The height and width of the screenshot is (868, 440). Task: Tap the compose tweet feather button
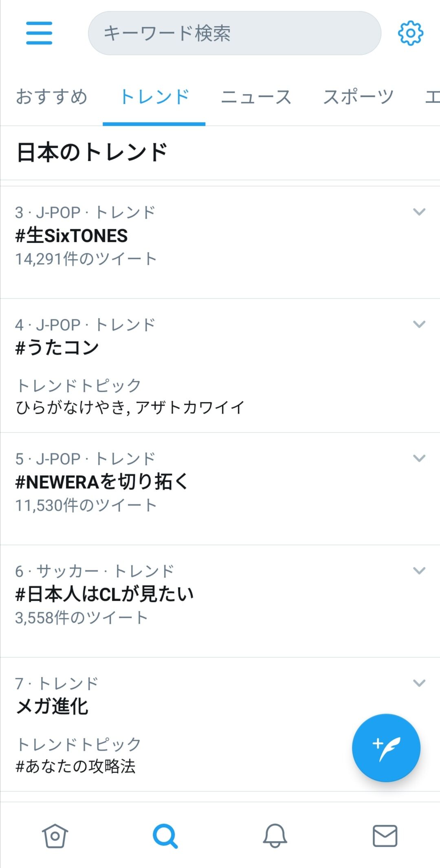pos(386,748)
